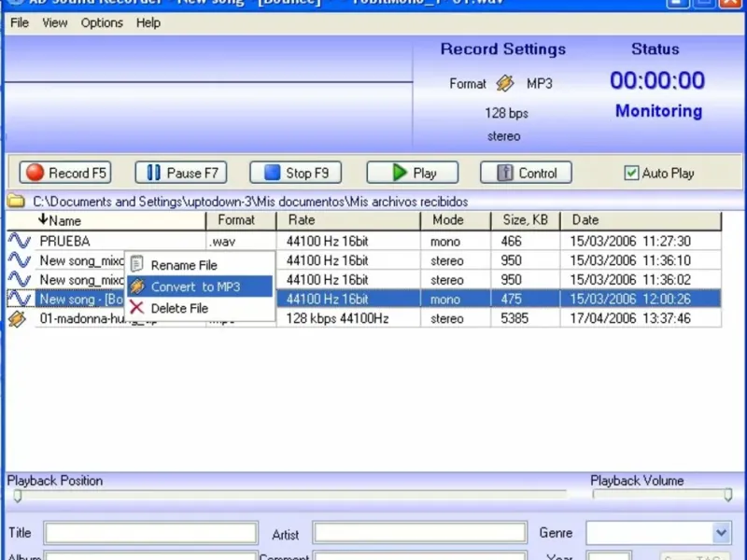Play the selected recording
The height and width of the screenshot is (560, 747).
click(x=412, y=173)
